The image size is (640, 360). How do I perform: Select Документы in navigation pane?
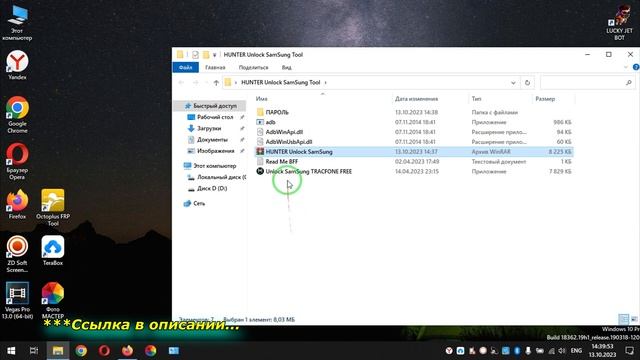[x=212, y=140]
